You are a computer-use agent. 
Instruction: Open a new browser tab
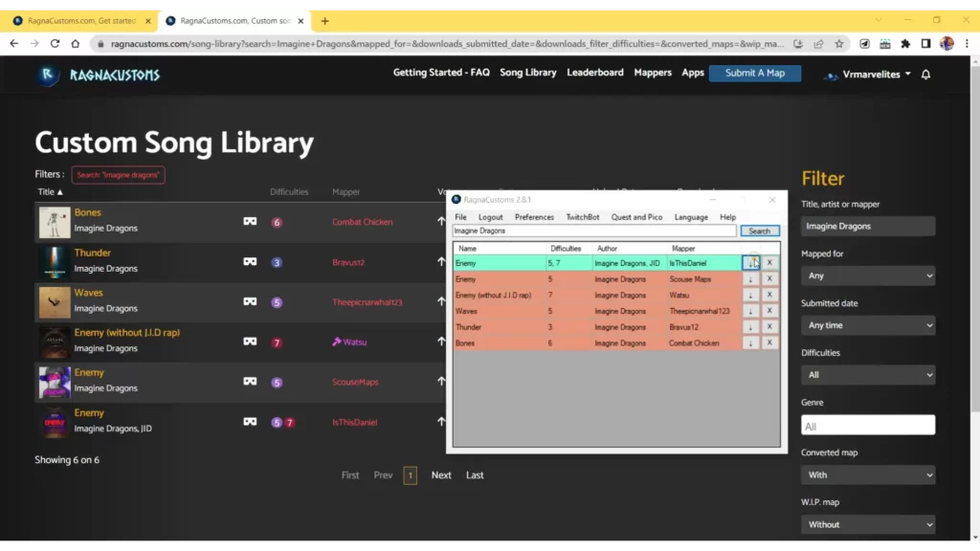point(325,21)
